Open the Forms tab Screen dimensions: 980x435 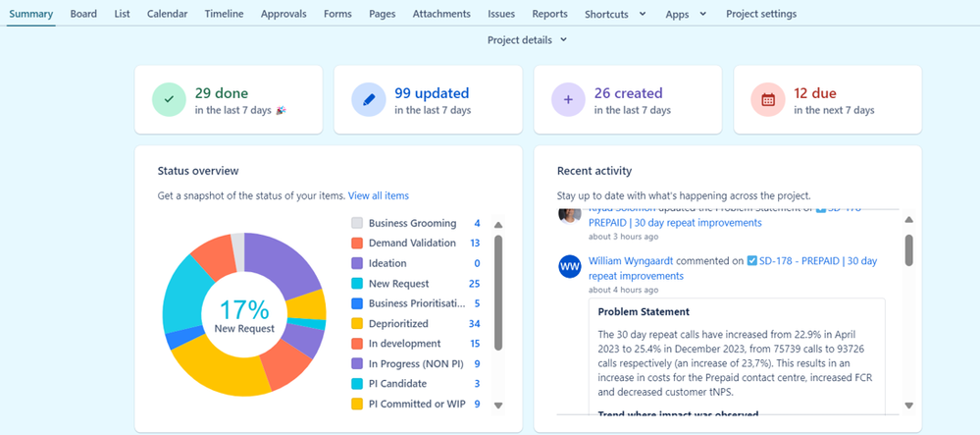pyautogui.click(x=337, y=14)
